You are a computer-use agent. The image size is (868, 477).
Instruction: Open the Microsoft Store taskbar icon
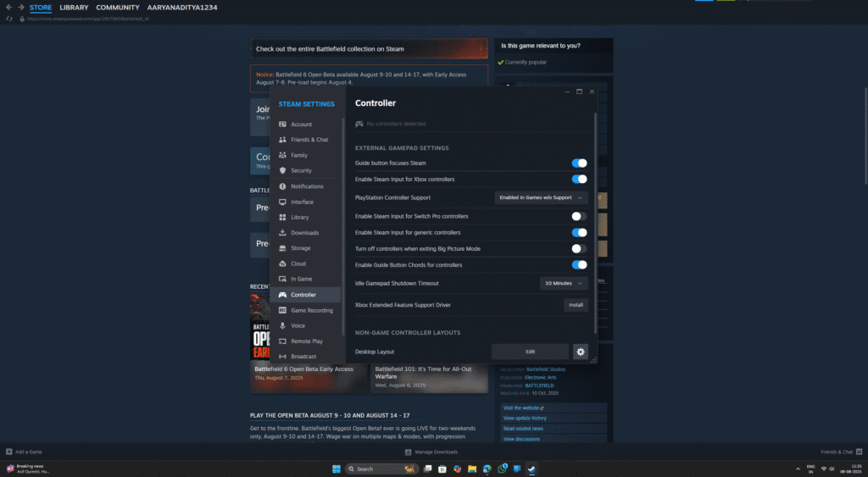click(442, 469)
